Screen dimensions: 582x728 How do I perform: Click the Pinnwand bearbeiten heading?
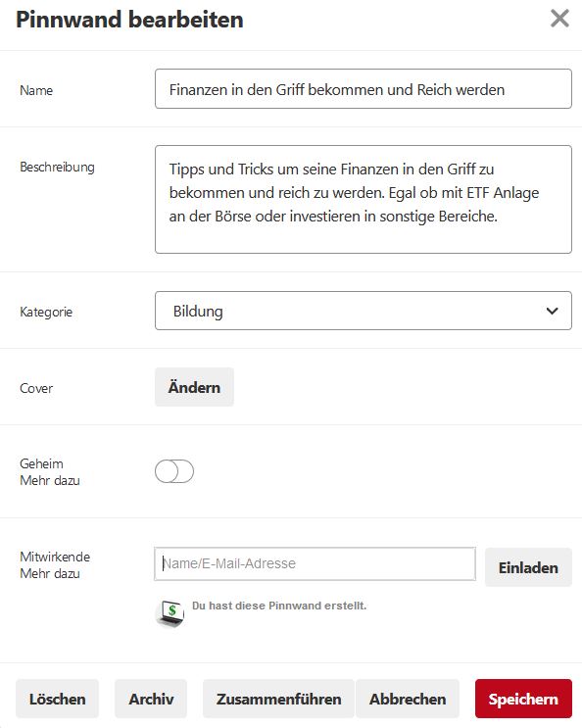coord(129,20)
